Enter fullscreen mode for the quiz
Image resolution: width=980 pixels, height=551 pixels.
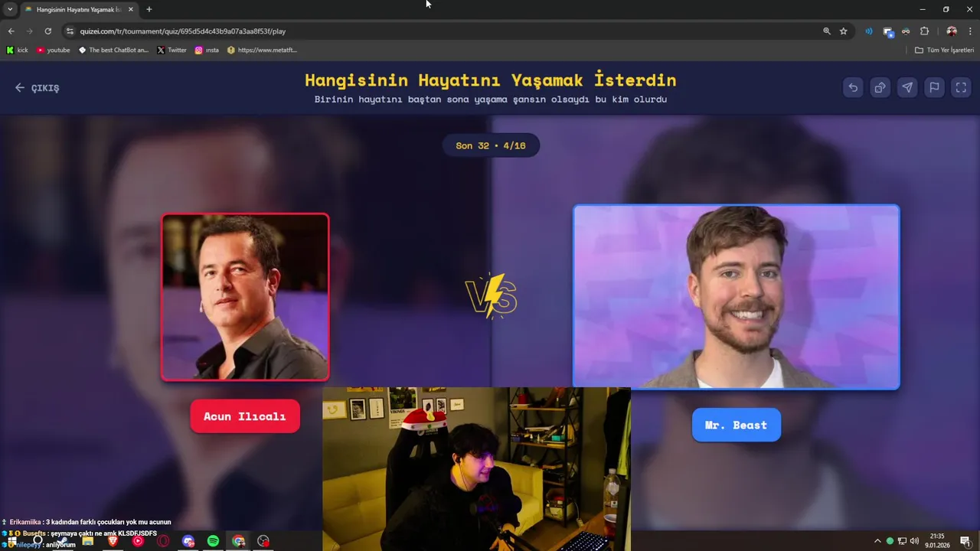point(961,87)
